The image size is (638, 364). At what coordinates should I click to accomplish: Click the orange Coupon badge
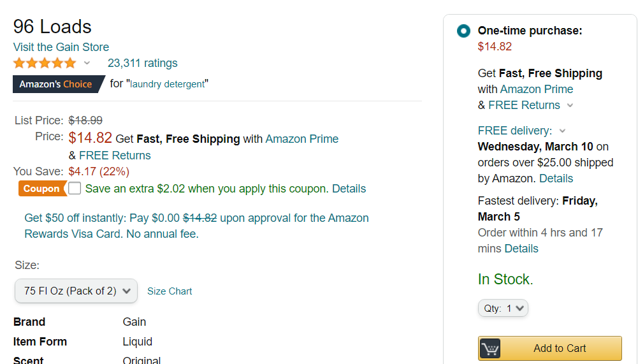pos(42,189)
